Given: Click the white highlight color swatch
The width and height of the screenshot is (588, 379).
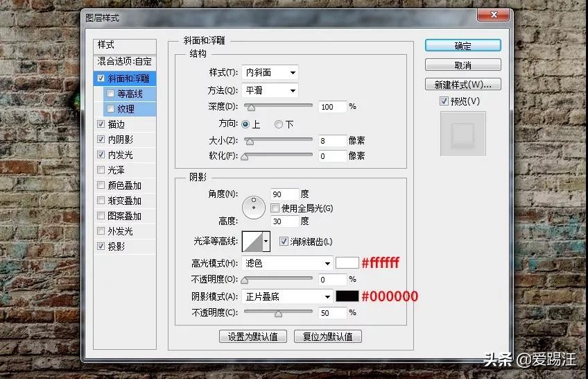Looking at the screenshot, I should 347,262.
